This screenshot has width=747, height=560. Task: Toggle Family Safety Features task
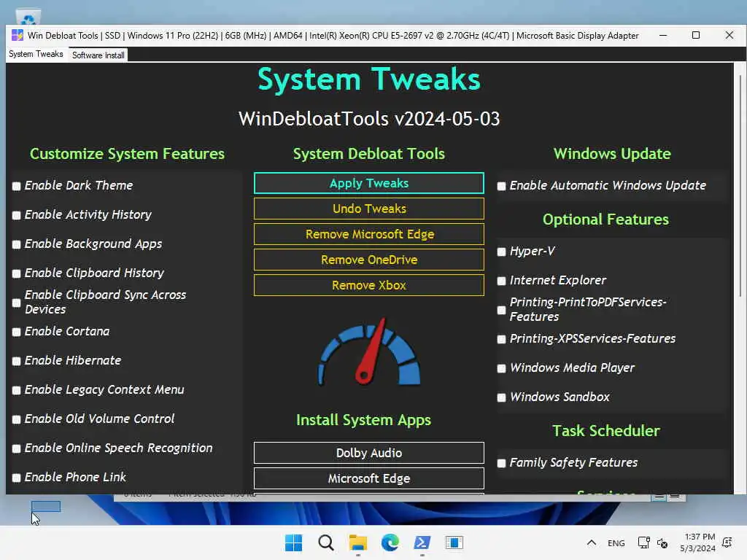coord(501,463)
